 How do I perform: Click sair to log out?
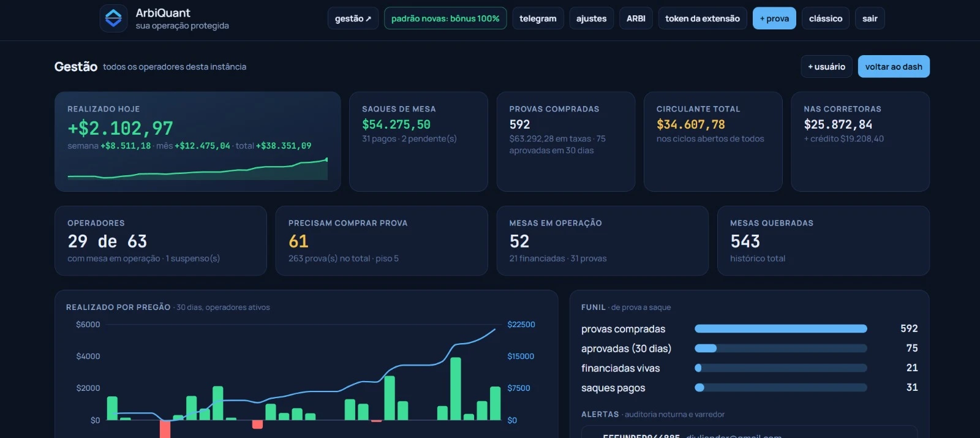(870, 18)
